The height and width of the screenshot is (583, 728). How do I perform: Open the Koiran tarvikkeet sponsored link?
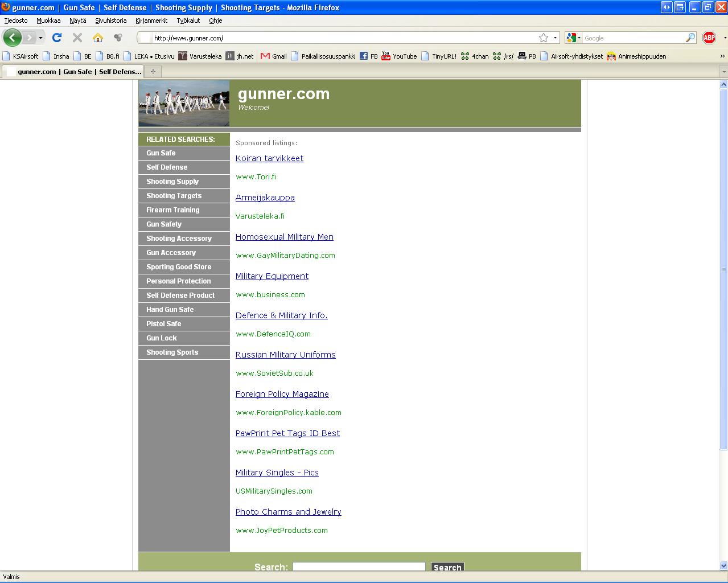(x=269, y=158)
